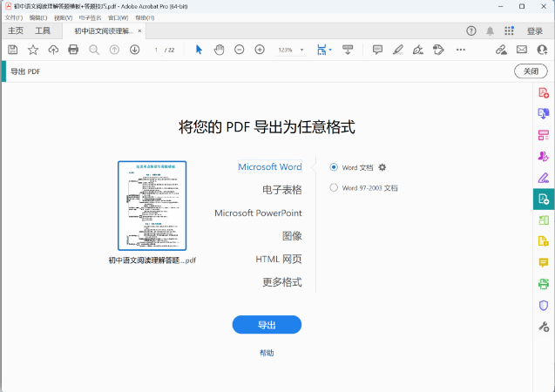Zoom in with plus icon
The width and height of the screenshot is (555, 392).
coord(260,50)
